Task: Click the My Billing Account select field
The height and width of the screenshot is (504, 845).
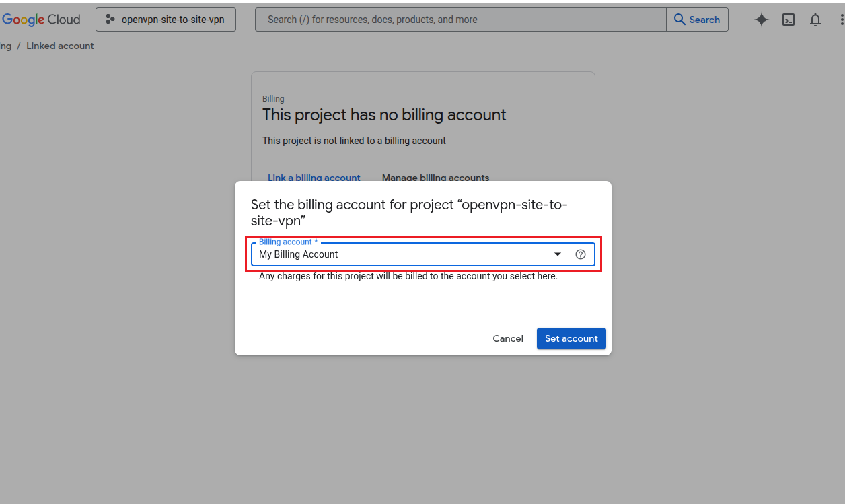Action: point(422,254)
